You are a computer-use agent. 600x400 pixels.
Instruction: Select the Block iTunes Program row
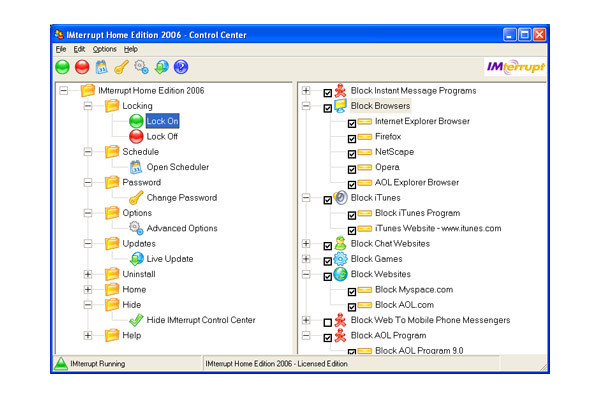pos(417,213)
